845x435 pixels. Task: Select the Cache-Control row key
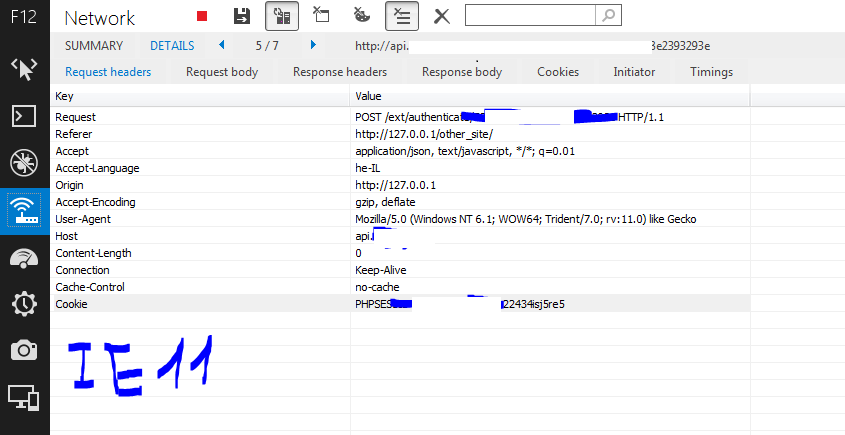tap(90, 287)
